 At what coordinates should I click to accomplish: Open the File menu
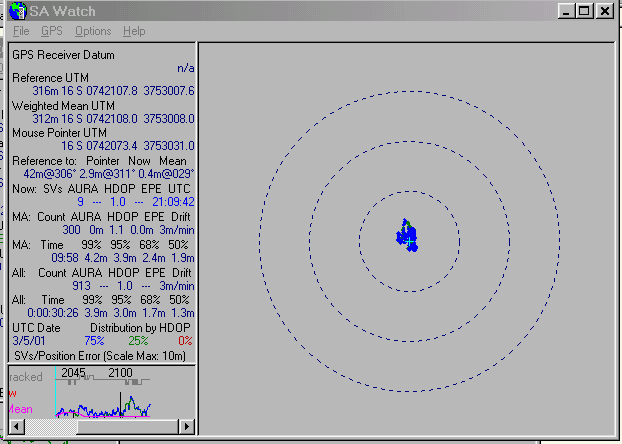tap(21, 31)
